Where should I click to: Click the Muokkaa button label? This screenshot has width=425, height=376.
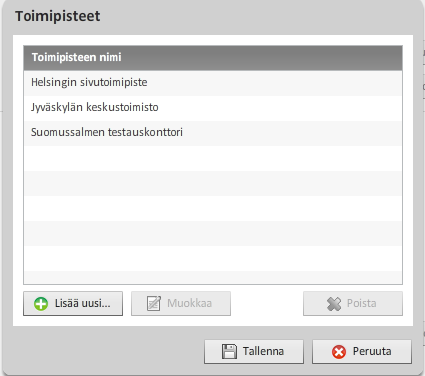click(189, 303)
